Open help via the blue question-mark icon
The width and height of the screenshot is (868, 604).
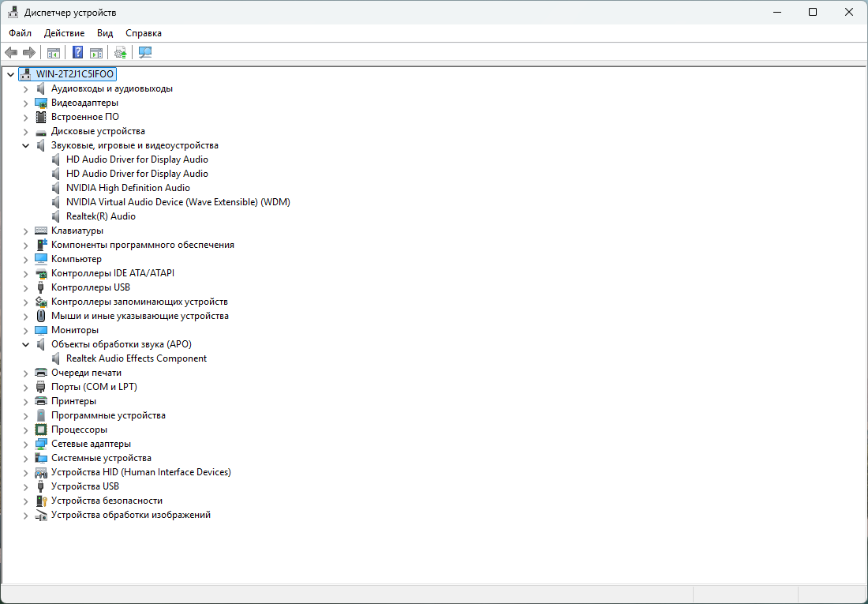coord(77,53)
